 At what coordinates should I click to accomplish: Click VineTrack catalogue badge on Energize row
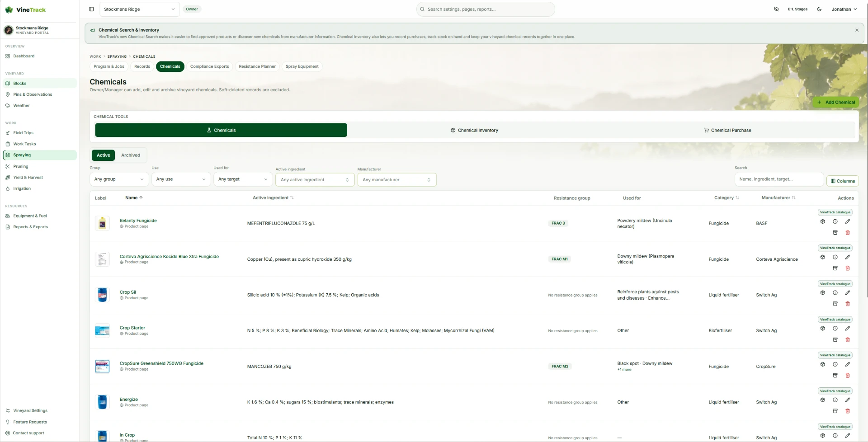pos(835,391)
